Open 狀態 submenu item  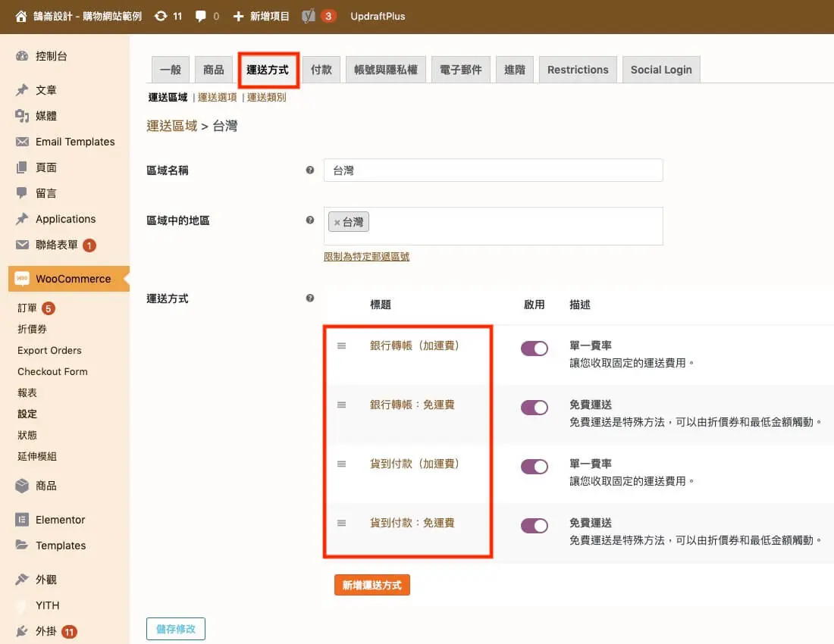pos(27,435)
